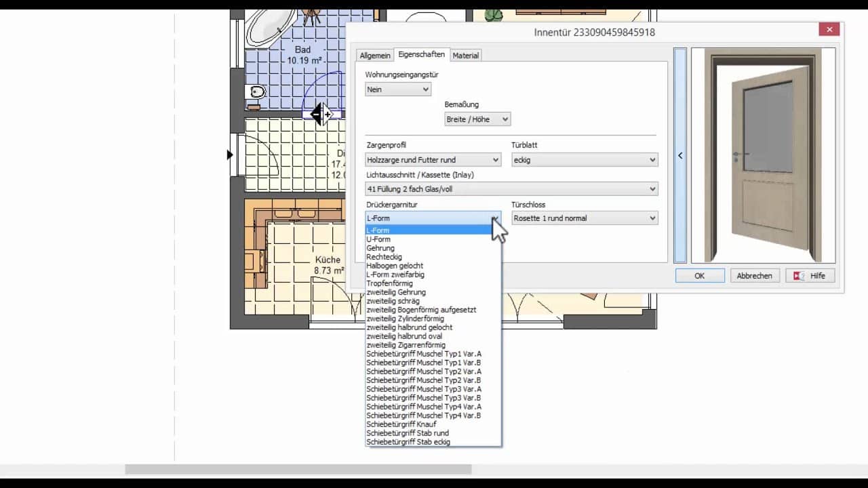Open the Türschloss Rosette dropdown
Viewport: 868px width, 488px height.
tap(585, 218)
